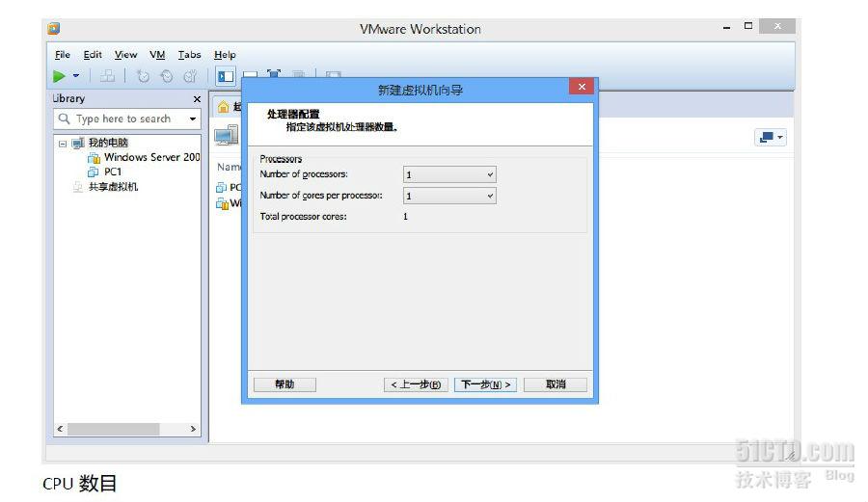Screen dimensions: 868x502
Task: Open the View menu
Action: click(125, 55)
